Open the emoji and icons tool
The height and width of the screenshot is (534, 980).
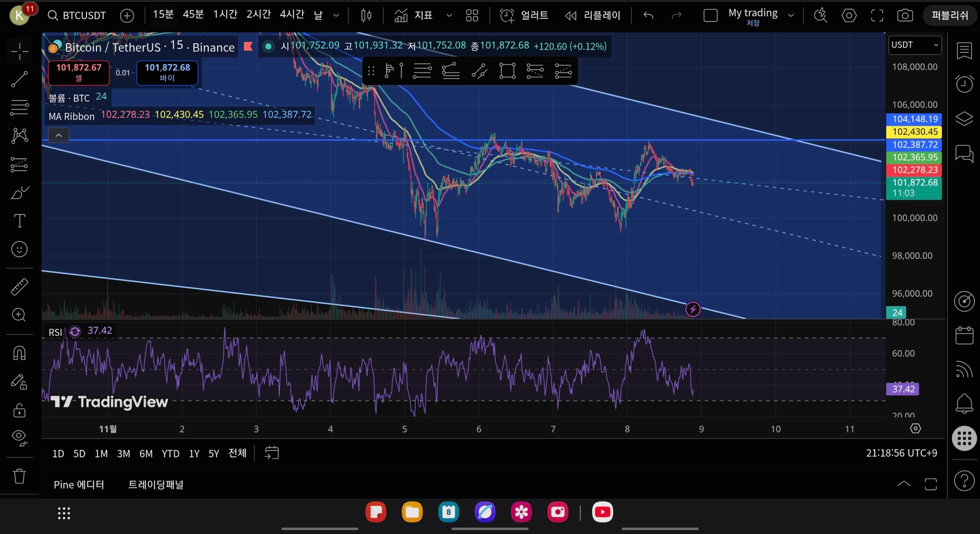coord(19,249)
